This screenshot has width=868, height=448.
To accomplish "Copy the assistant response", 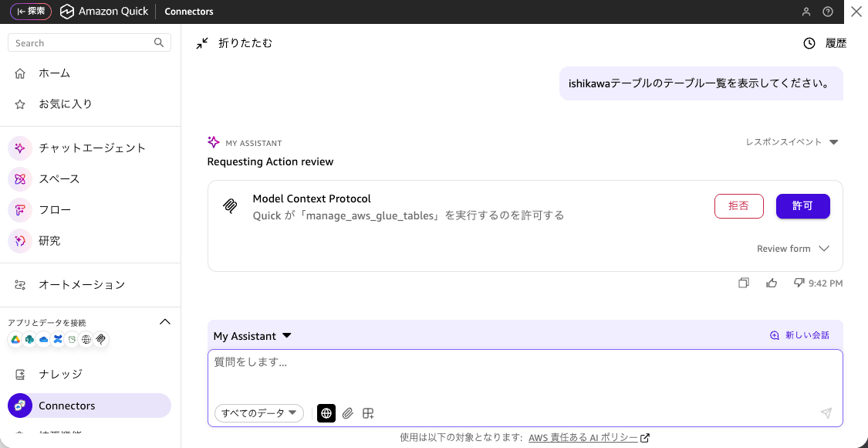I will tap(744, 283).
